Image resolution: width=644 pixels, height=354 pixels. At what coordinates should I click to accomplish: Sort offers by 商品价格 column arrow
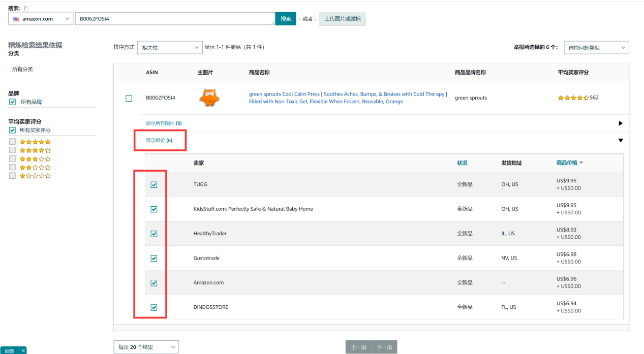coord(581,163)
